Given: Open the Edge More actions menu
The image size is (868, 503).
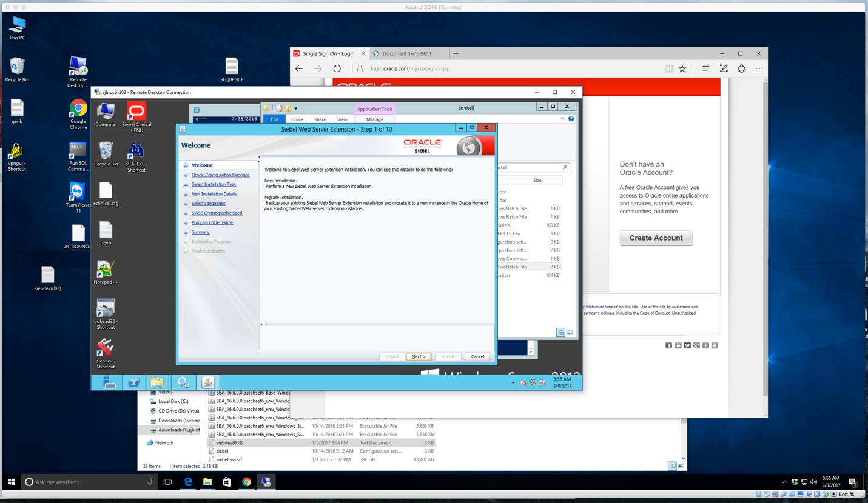Looking at the screenshot, I should click(x=759, y=69).
